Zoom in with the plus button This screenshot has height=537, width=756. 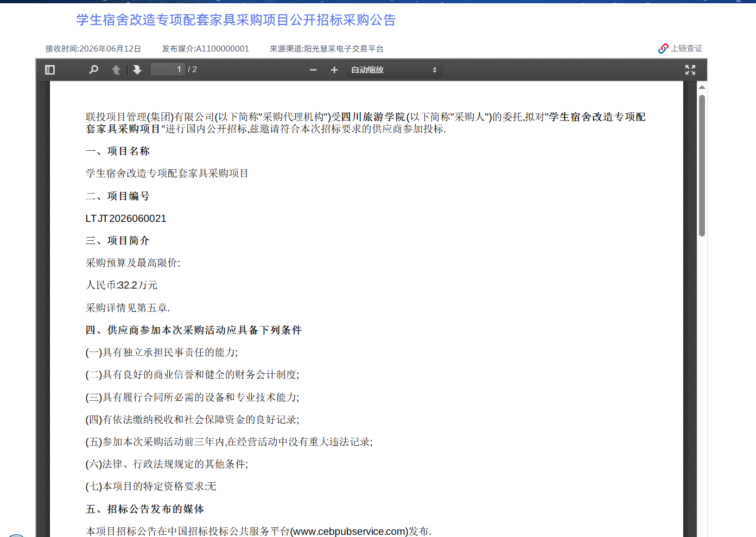[x=334, y=70]
